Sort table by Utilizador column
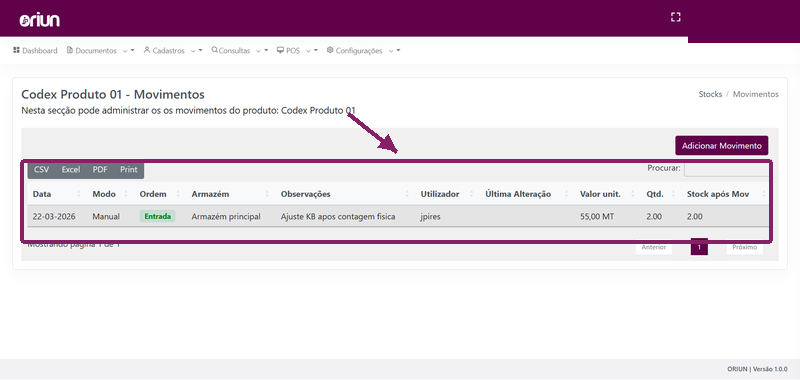 pyautogui.click(x=447, y=194)
